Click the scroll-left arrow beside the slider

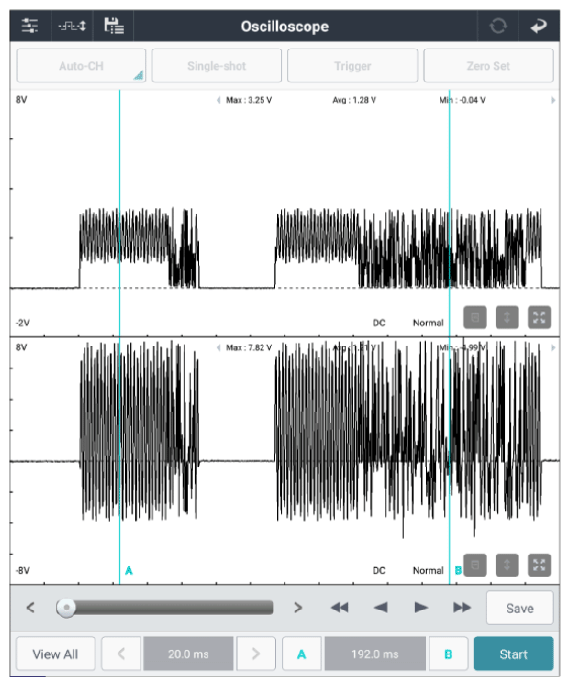coord(30,607)
